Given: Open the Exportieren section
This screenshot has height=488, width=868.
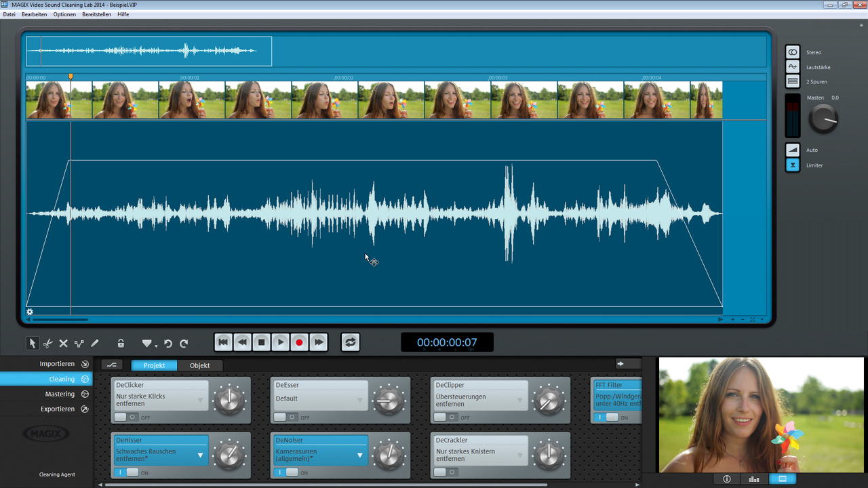Looking at the screenshot, I should click(46, 409).
